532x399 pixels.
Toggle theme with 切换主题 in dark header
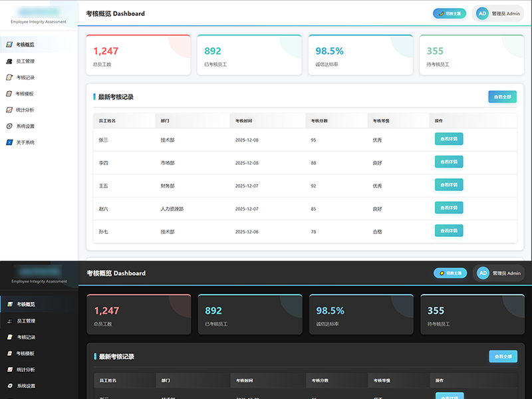pyautogui.click(x=450, y=273)
